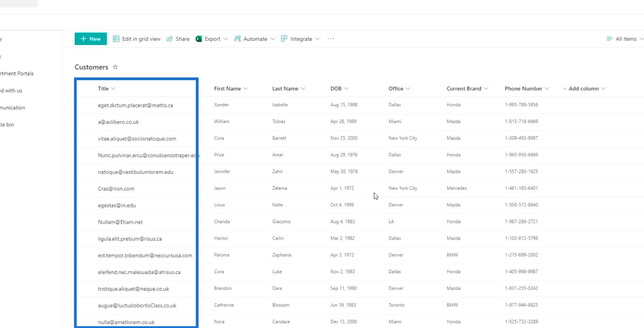The image size is (644, 328).
Task: Expand the Automate dropdown chevron
Action: [x=273, y=39]
